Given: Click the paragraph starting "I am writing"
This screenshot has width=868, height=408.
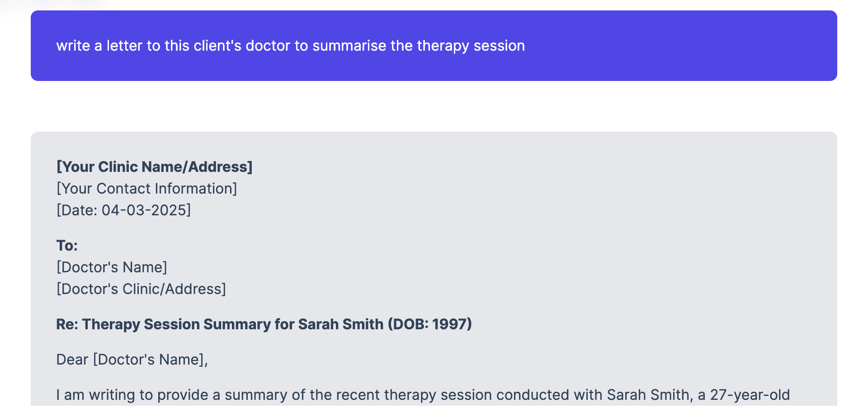Looking at the screenshot, I should (x=423, y=395).
